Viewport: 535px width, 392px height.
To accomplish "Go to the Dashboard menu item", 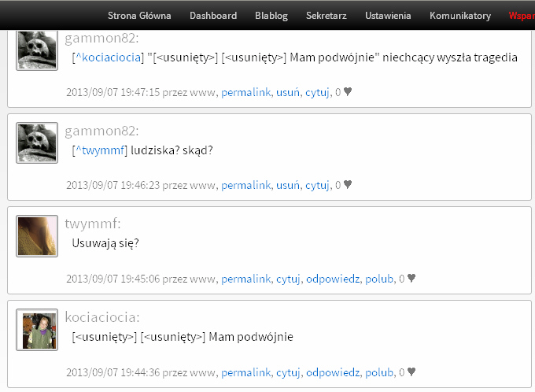I will 213,16.
